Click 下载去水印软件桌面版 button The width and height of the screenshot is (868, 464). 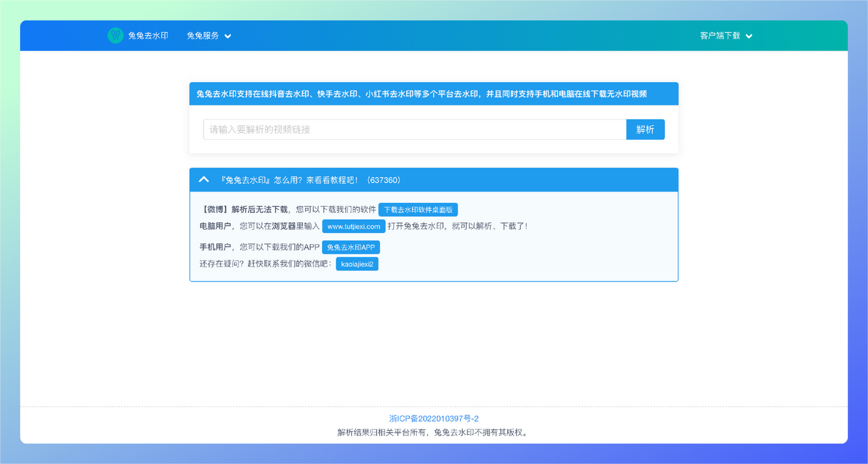tap(418, 210)
